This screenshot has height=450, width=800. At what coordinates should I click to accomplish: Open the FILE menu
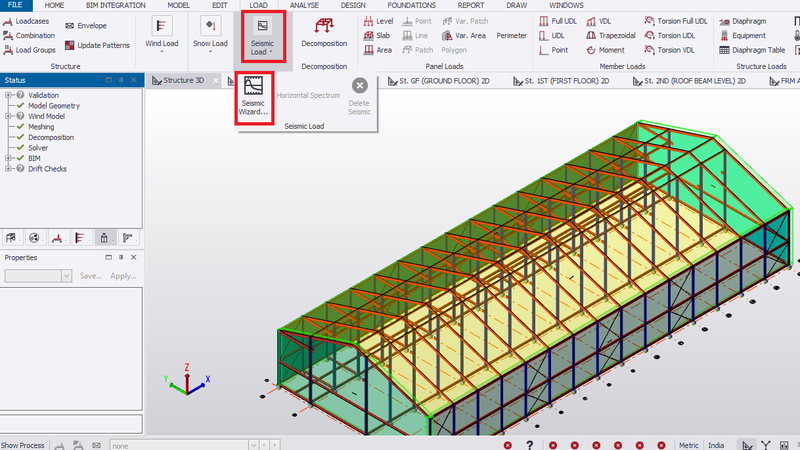[15, 5]
